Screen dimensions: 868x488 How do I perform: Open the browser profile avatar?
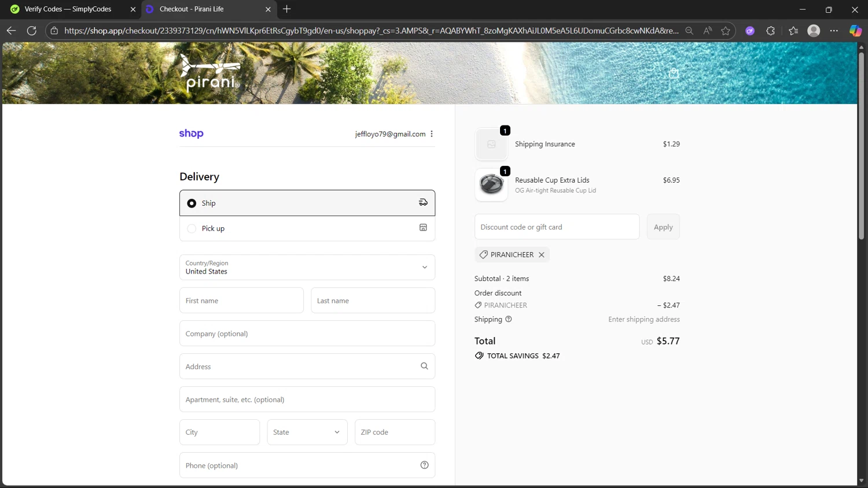click(814, 31)
